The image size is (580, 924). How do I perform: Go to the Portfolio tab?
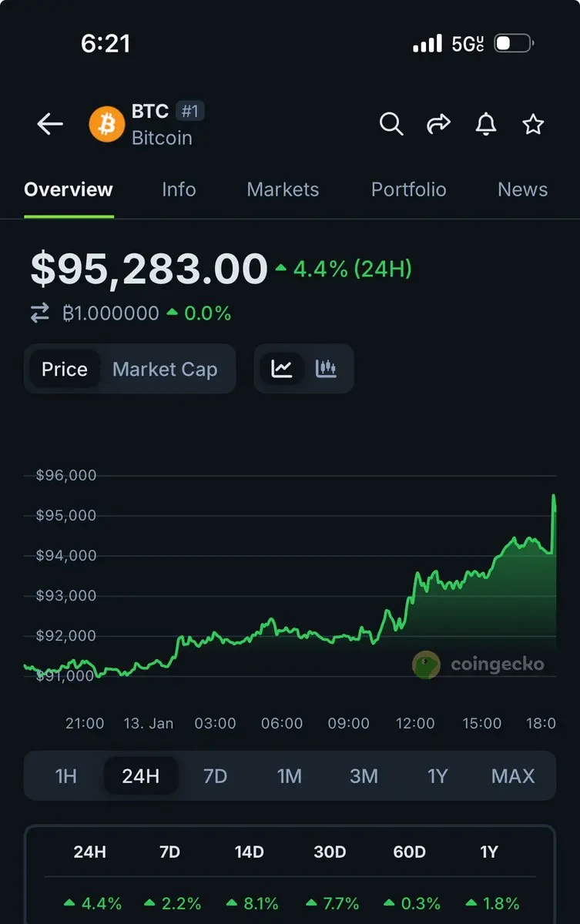(408, 189)
